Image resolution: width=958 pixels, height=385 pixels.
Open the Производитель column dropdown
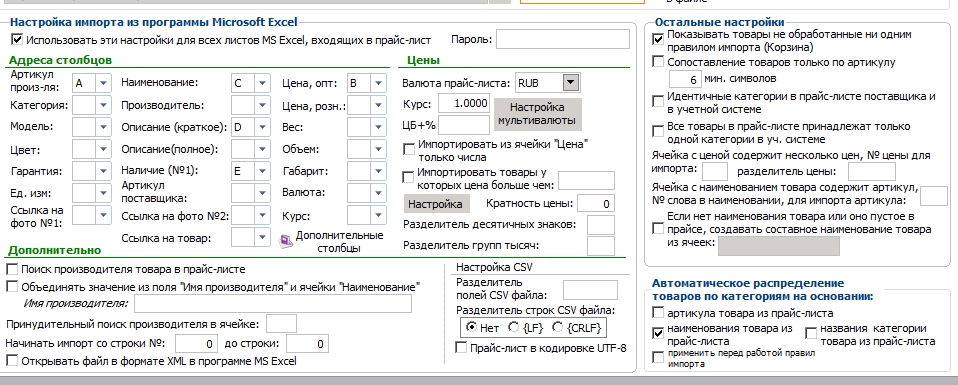point(262,105)
